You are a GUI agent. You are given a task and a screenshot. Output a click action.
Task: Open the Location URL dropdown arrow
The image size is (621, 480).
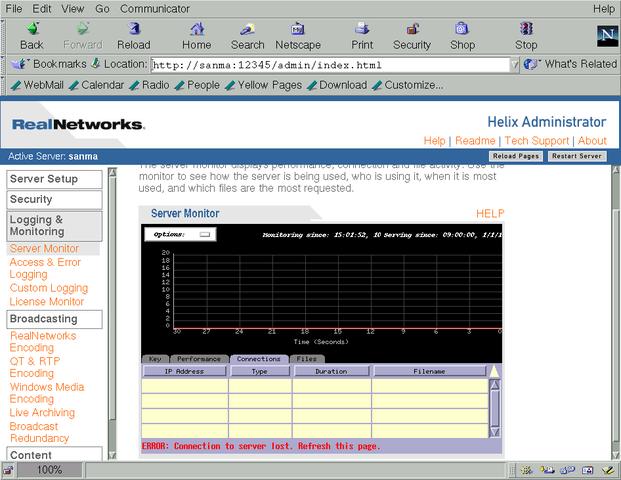click(x=514, y=65)
